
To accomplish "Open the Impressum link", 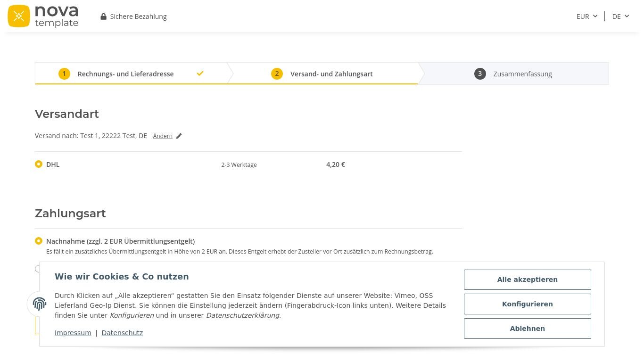I will [73, 333].
